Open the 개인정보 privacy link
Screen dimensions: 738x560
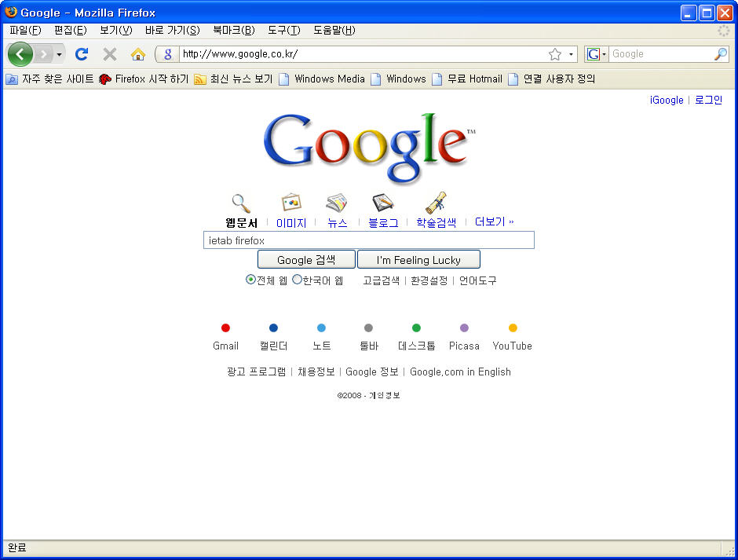click(385, 396)
